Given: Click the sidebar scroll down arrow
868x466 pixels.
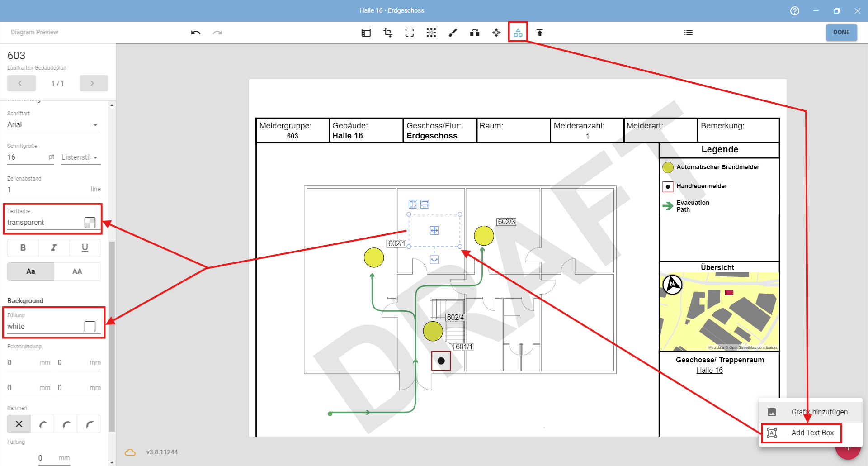Looking at the screenshot, I should click(x=112, y=462).
